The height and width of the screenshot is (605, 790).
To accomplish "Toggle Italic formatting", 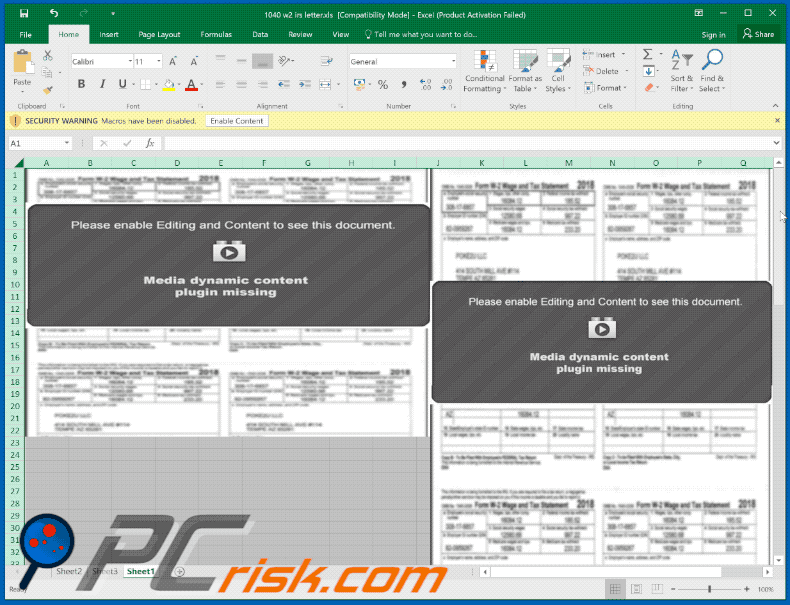I will coord(102,84).
